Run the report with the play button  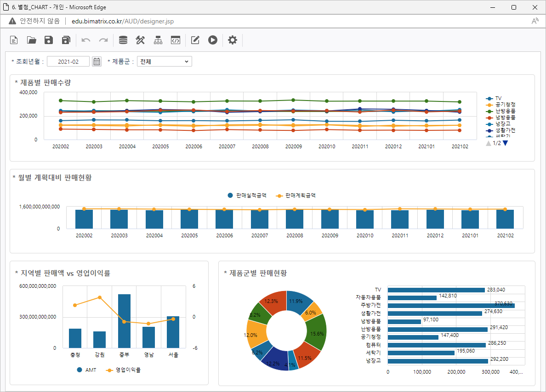click(212, 40)
